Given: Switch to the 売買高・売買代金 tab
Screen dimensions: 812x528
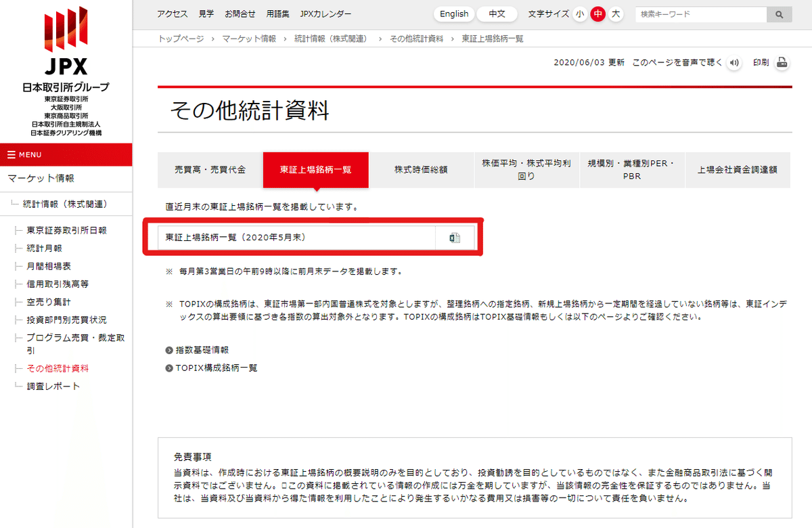Looking at the screenshot, I should point(210,170).
